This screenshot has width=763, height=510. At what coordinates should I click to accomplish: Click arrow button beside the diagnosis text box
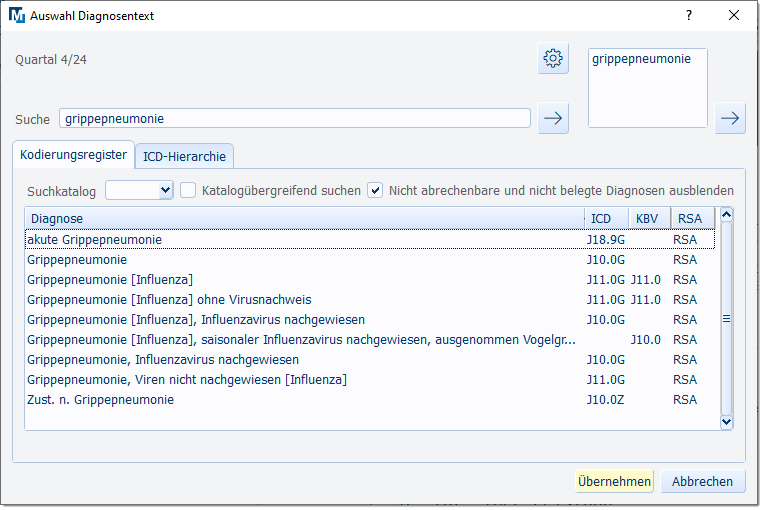pos(731,118)
